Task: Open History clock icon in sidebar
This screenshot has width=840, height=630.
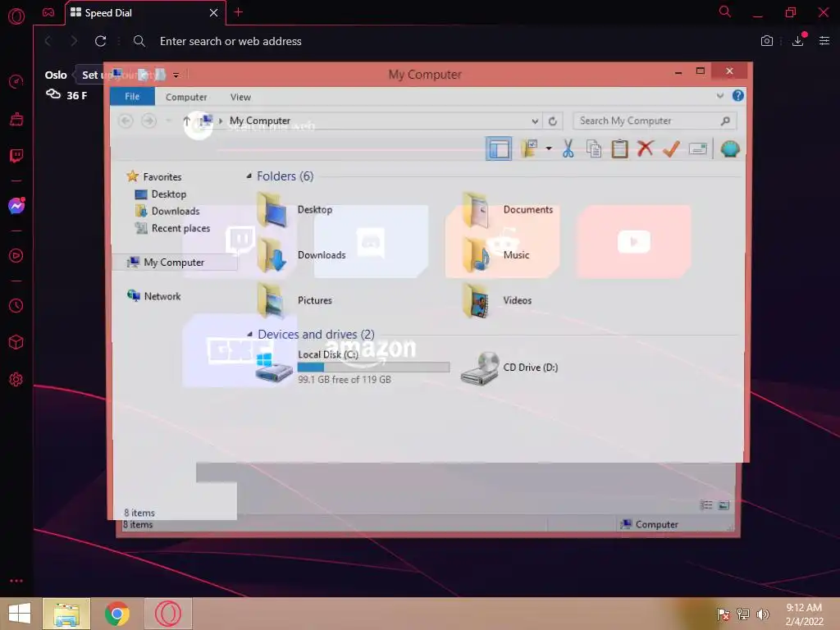Action: pyautogui.click(x=16, y=305)
